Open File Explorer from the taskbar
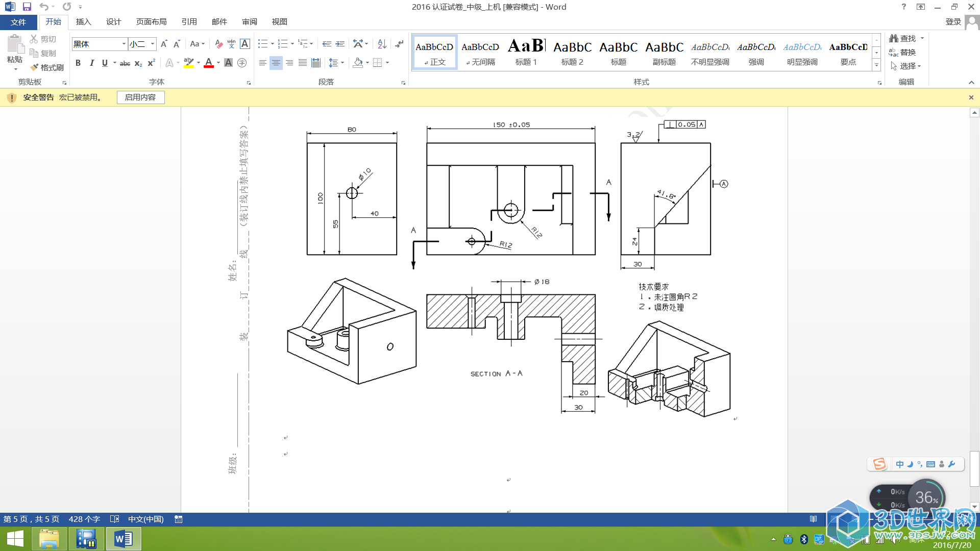Image resolution: width=980 pixels, height=551 pixels. click(x=49, y=539)
